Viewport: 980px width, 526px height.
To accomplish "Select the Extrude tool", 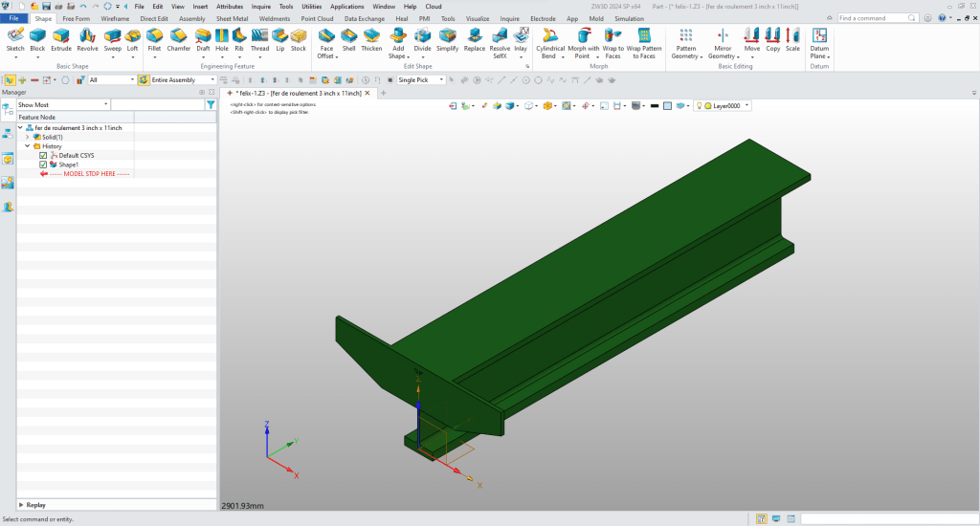I will coord(61,36).
